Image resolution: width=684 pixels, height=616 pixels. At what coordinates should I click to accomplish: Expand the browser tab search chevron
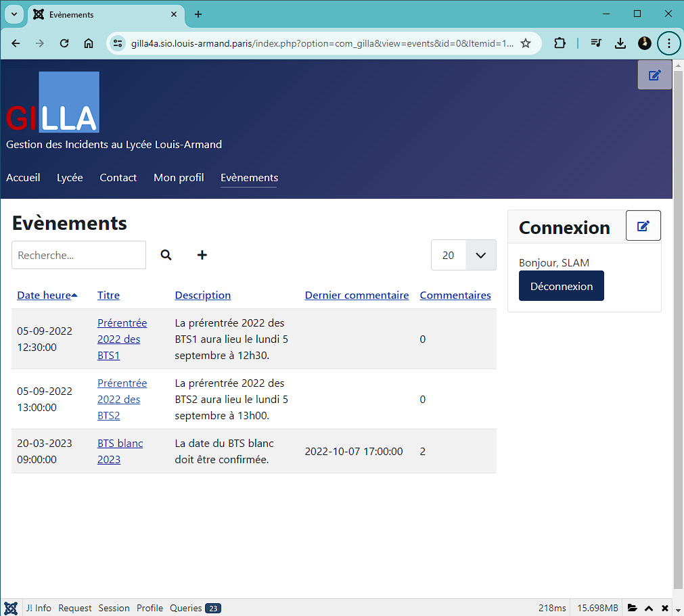pos(14,14)
